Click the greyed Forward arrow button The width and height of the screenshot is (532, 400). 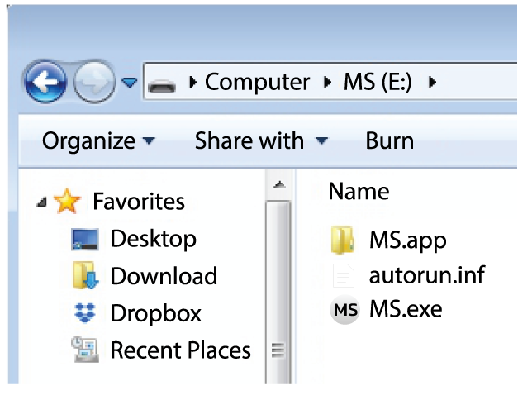pyautogui.click(x=95, y=82)
